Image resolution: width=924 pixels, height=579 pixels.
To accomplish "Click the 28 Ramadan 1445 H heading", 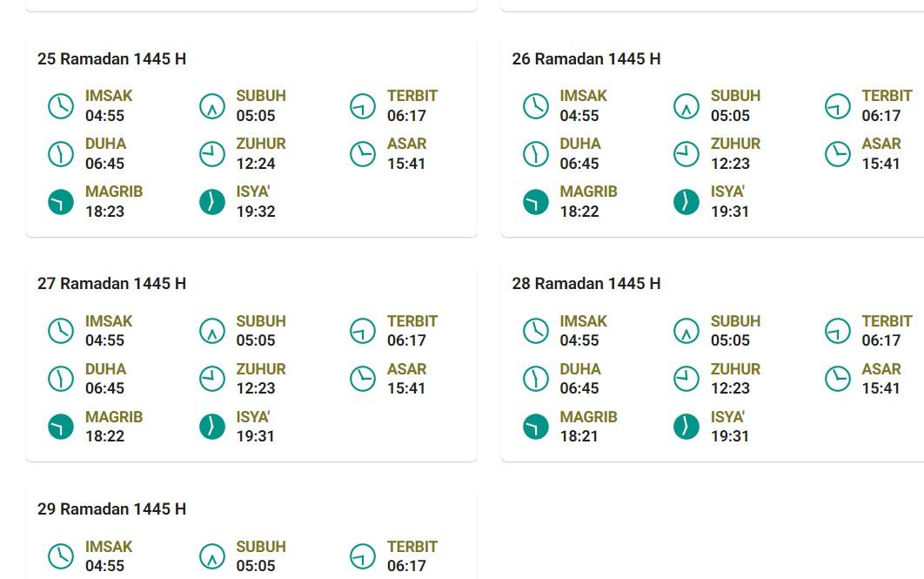I will (587, 284).
